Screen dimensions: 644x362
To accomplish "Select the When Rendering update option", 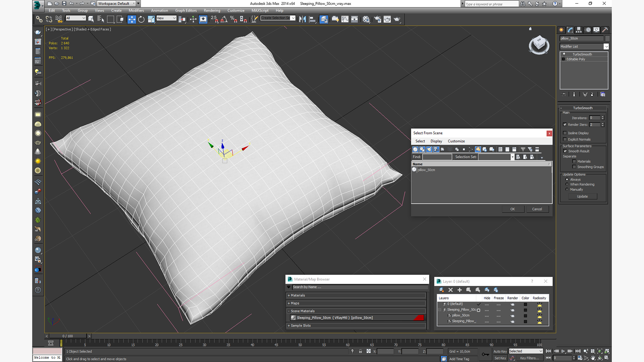I will pos(567,184).
